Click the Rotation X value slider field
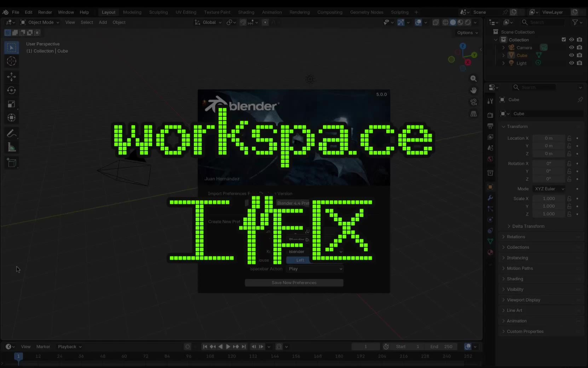Image resolution: width=588 pixels, height=368 pixels. pyautogui.click(x=549, y=164)
